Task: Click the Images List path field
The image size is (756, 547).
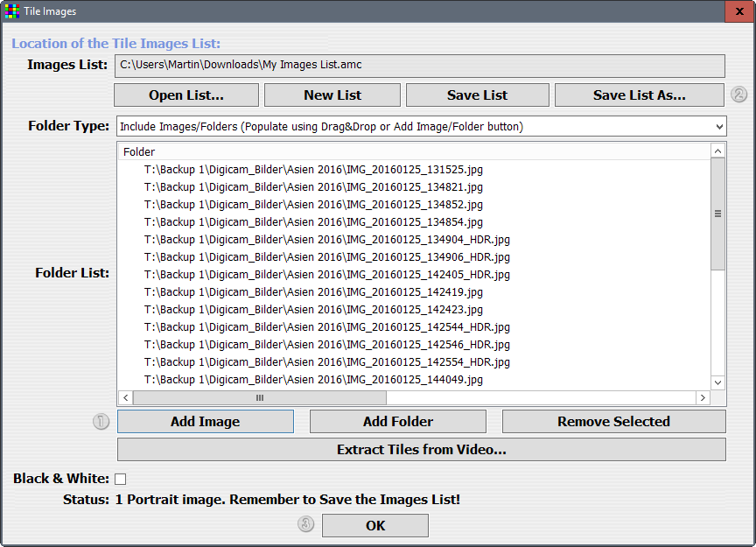Action: [x=419, y=65]
